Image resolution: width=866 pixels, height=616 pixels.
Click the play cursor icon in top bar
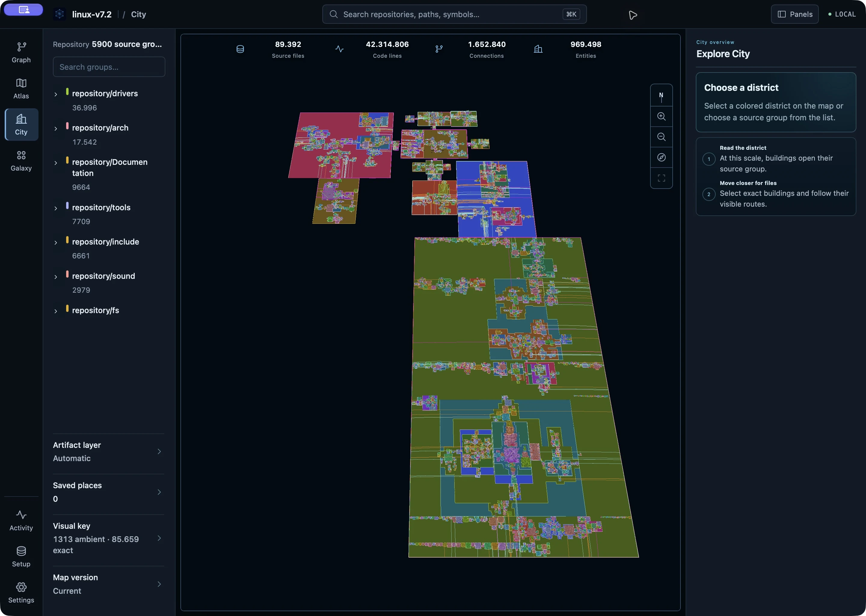[x=632, y=15]
